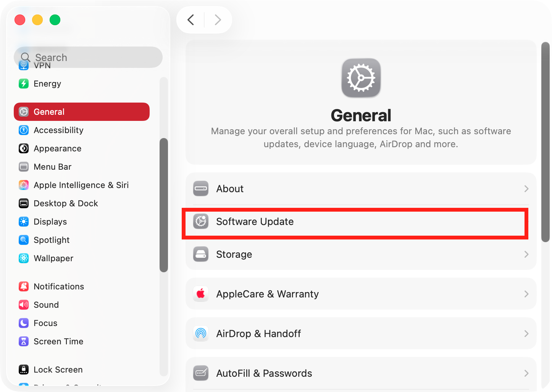Viewport: 552px width, 392px height.
Task: Select the Accessibility sidebar icon
Action: coord(24,130)
